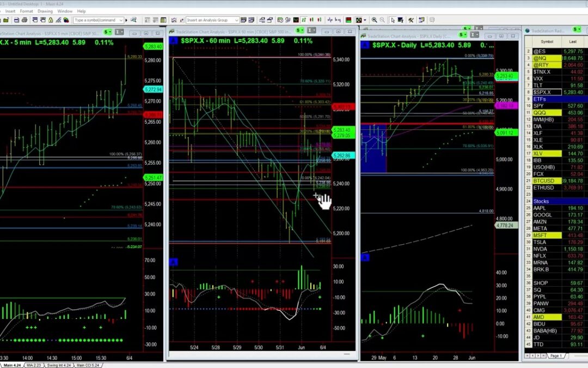The width and height of the screenshot is (588, 368).
Task: Open the green S dropdown on 60 min chart
Action: click(299, 31)
